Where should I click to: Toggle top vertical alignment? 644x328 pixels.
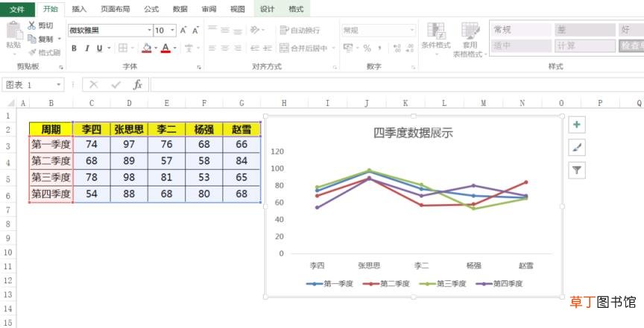pos(212,30)
